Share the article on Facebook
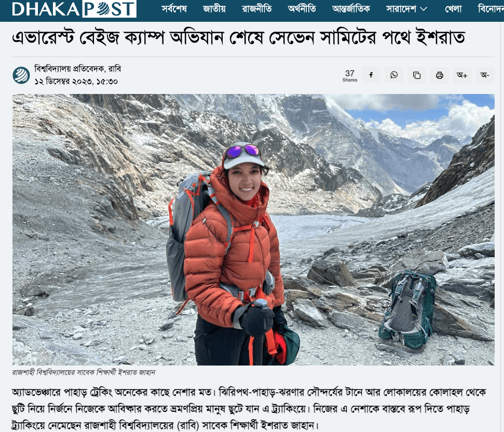 [371, 75]
